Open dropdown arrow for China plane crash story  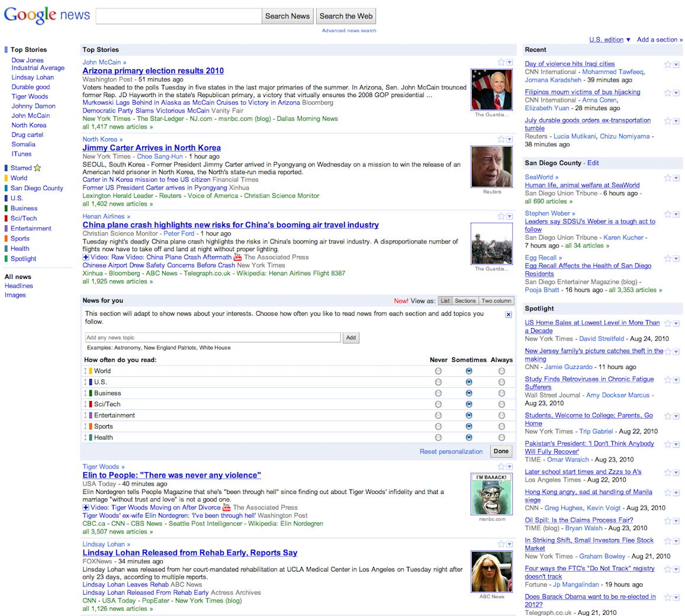click(x=509, y=217)
